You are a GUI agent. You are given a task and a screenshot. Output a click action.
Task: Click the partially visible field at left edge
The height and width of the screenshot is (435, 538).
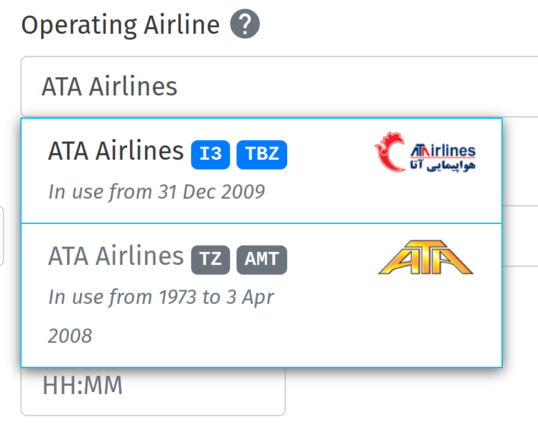tap(2, 236)
